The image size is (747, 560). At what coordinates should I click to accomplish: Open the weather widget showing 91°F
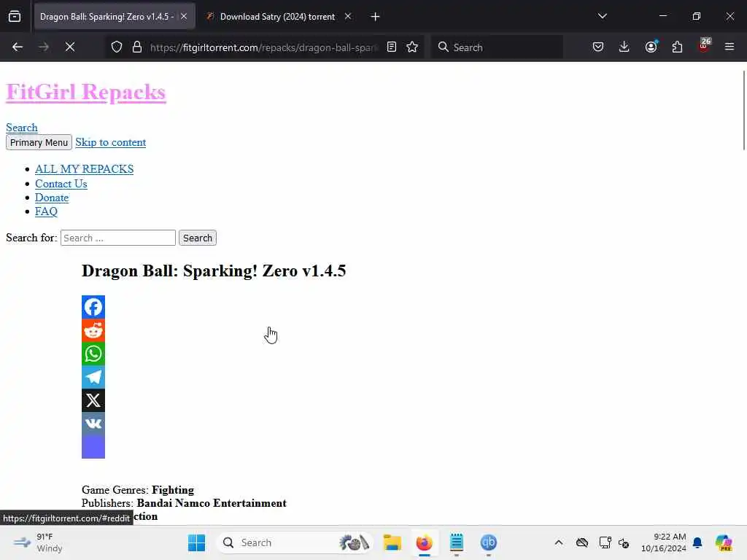[38, 542]
